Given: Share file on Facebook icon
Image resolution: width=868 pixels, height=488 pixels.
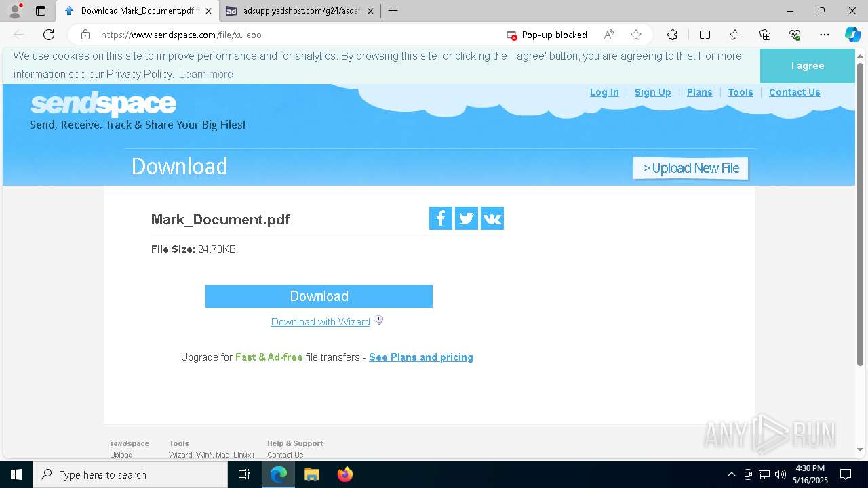Looking at the screenshot, I should [x=441, y=218].
